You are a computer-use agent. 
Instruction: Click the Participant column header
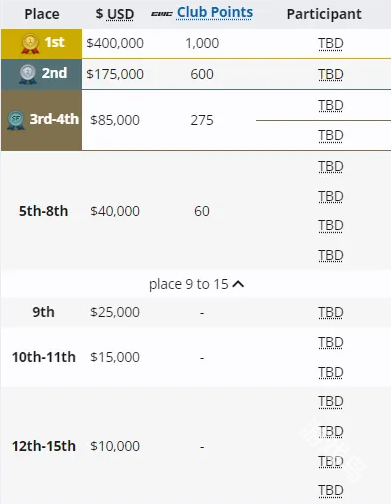click(324, 14)
